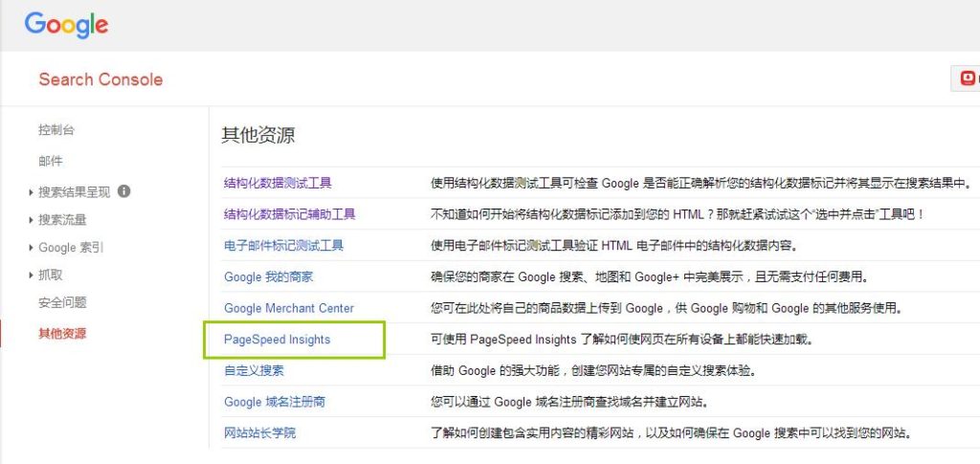Open the Google Merchant Center link

coord(289,308)
